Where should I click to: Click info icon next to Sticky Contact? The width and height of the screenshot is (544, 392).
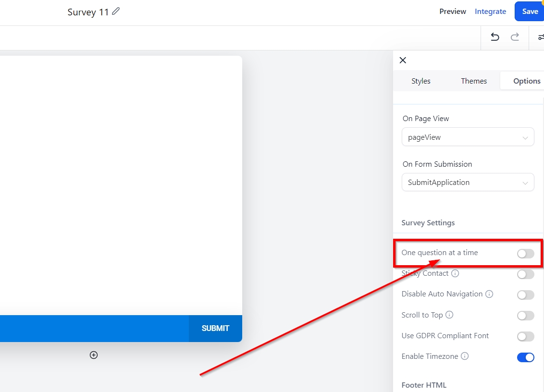(455, 273)
